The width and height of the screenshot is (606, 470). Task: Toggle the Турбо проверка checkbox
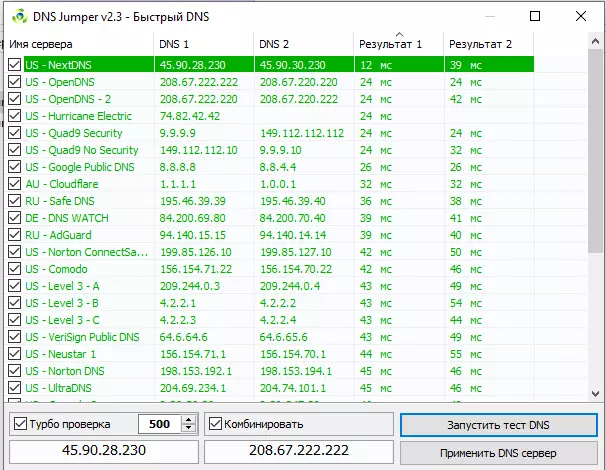(x=21, y=424)
